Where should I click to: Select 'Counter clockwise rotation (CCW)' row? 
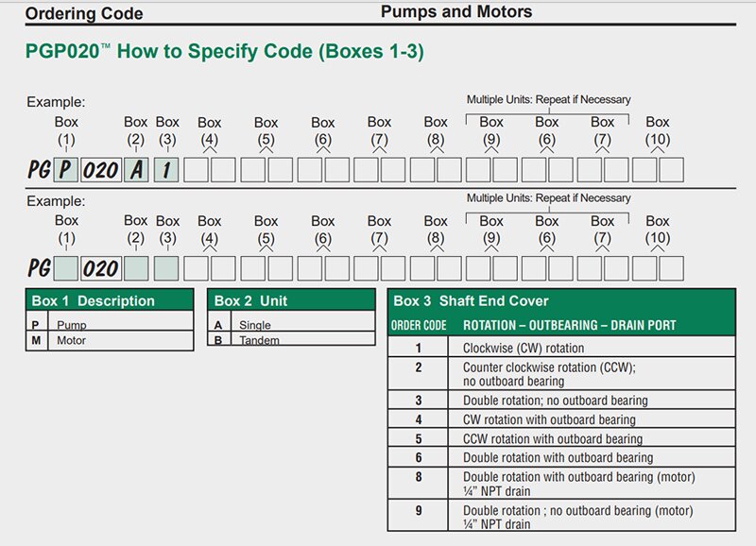[561, 373]
